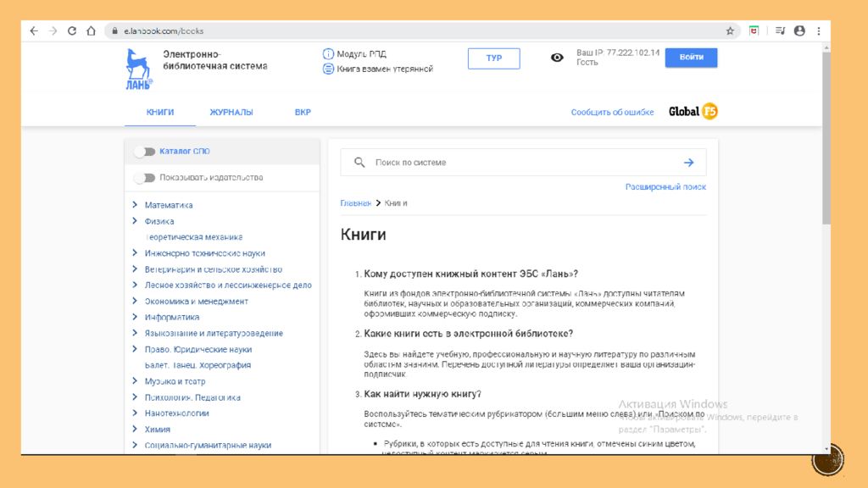
Task: Click the red extension icon in toolbar
Action: (x=754, y=31)
